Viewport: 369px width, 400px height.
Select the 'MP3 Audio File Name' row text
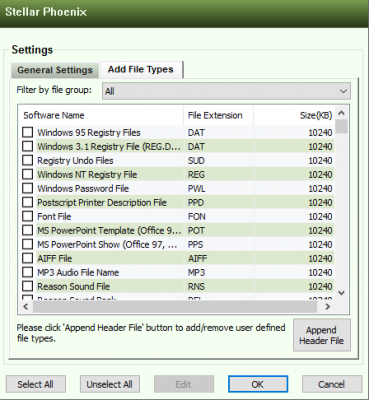point(78,273)
